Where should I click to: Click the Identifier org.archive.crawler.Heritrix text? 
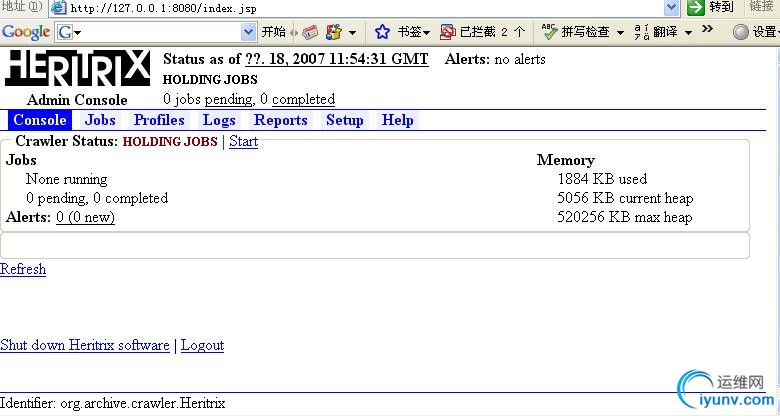click(x=113, y=403)
